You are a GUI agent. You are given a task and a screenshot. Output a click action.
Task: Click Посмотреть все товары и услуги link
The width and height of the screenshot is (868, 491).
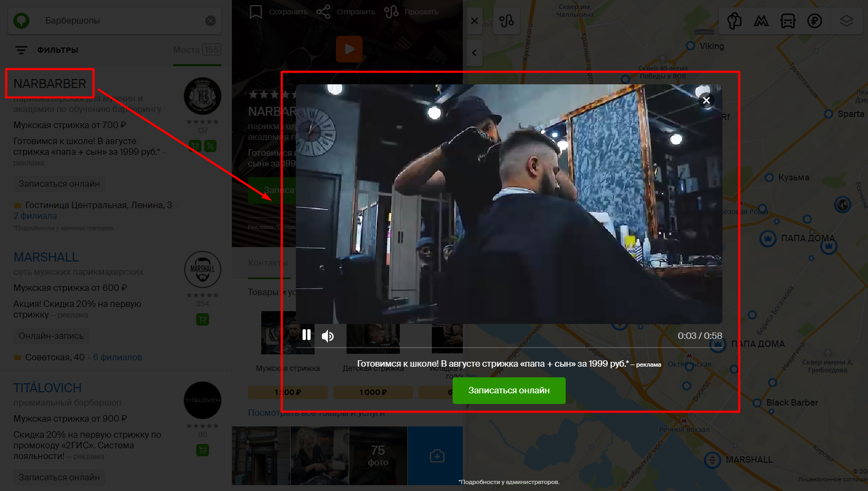316,413
